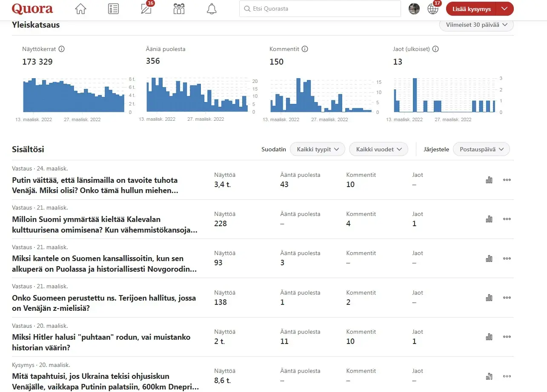Open the Kaikki tyypit filter dropdown

(x=317, y=149)
